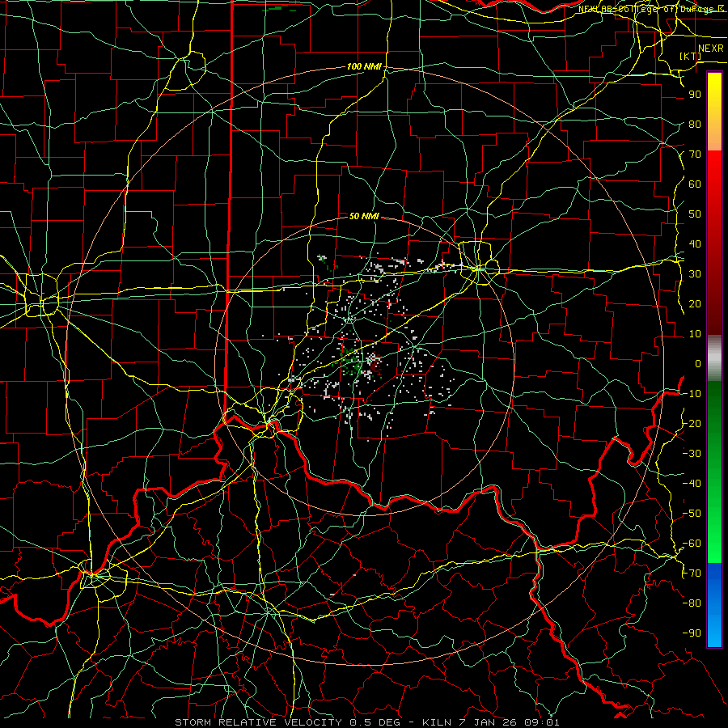The image size is (728, 728).
Task: Click the -20 label on the velocity scale
Action: pyautogui.click(x=692, y=424)
